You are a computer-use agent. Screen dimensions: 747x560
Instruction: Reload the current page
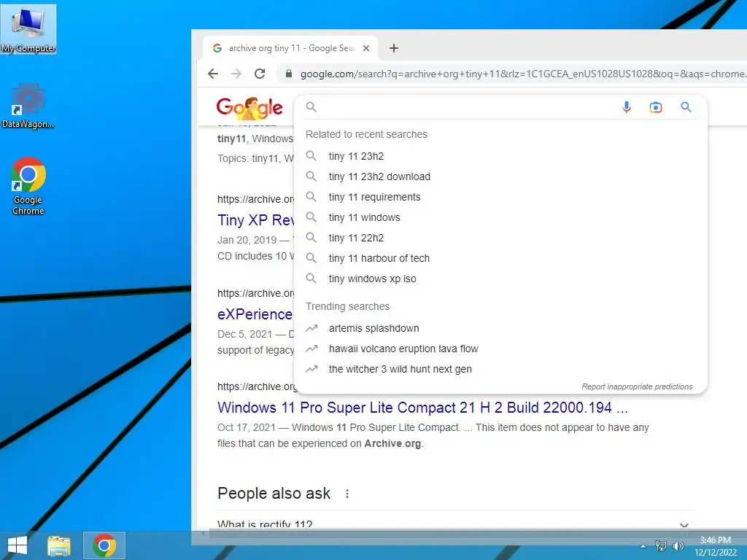point(260,74)
